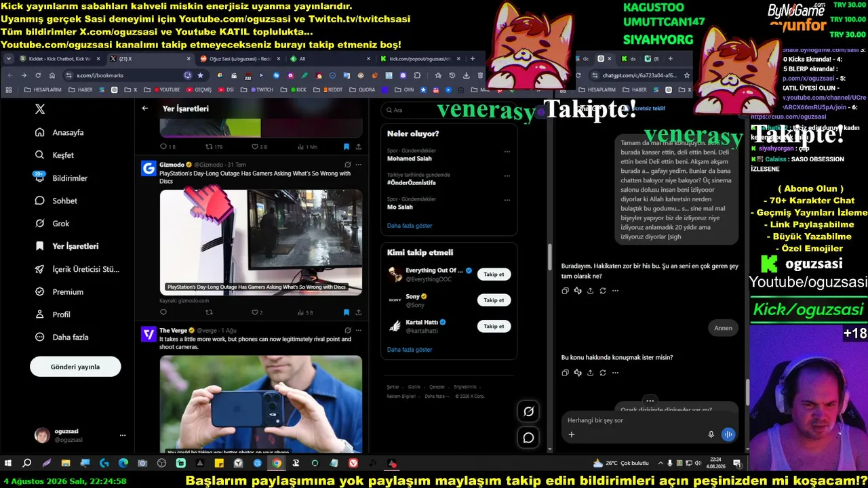Image resolution: width=868 pixels, height=488 pixels.
Task: Repost the Gizmodo PlayStation post
Action: [209, 312]
